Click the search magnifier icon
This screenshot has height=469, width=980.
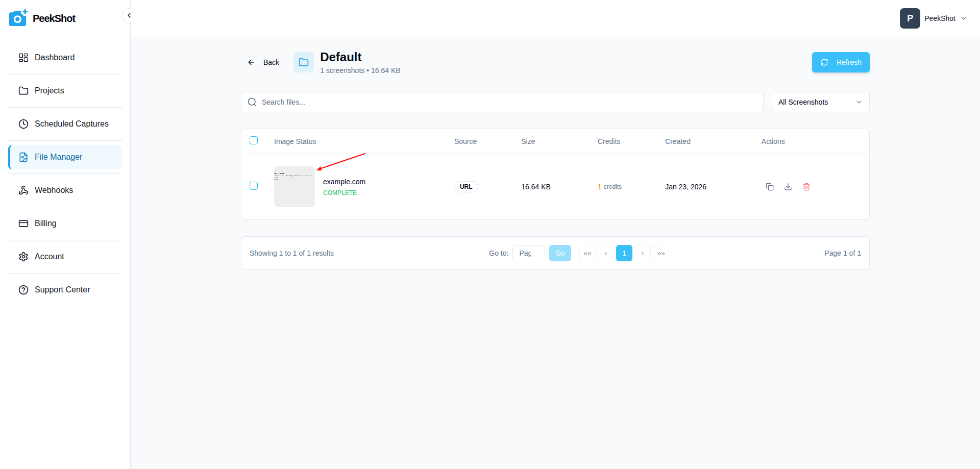point(252,102)
